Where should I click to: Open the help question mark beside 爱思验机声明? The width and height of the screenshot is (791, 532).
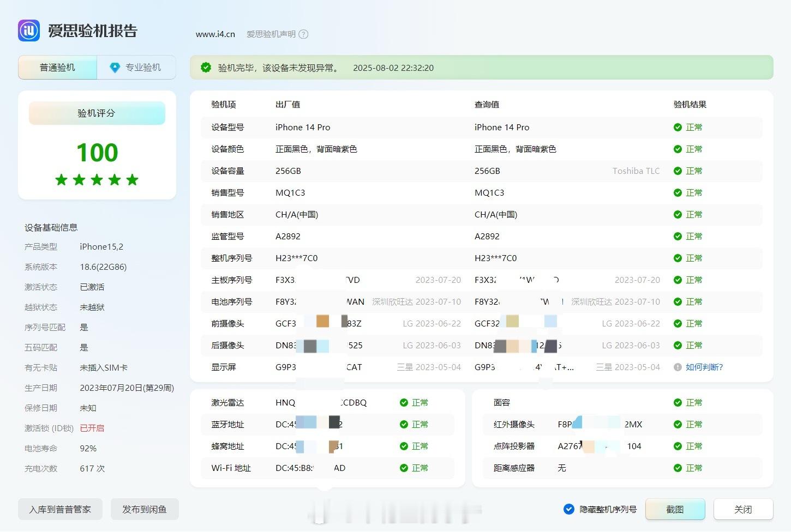[x=304, y=34]
